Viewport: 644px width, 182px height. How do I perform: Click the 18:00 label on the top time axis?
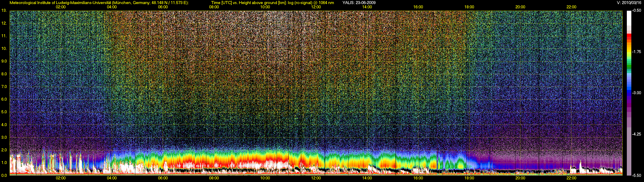point(469,7)
